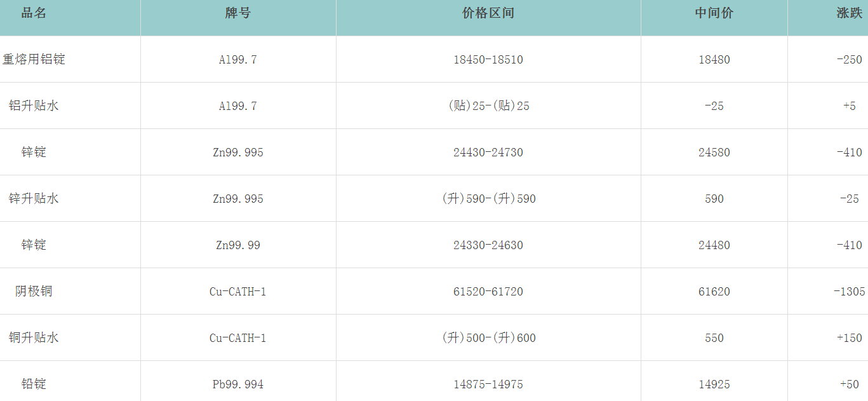Screen dimensions: 868x401
Task: Open the 锌升贴水 row name
Action: (34, 199)
